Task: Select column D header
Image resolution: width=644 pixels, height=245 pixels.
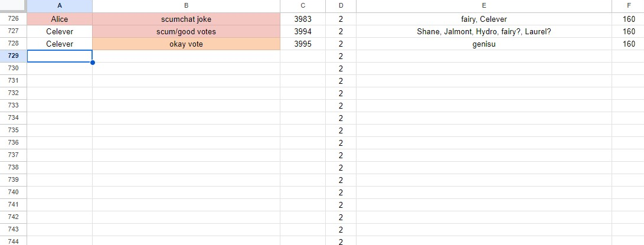Action: click(341, 6)
